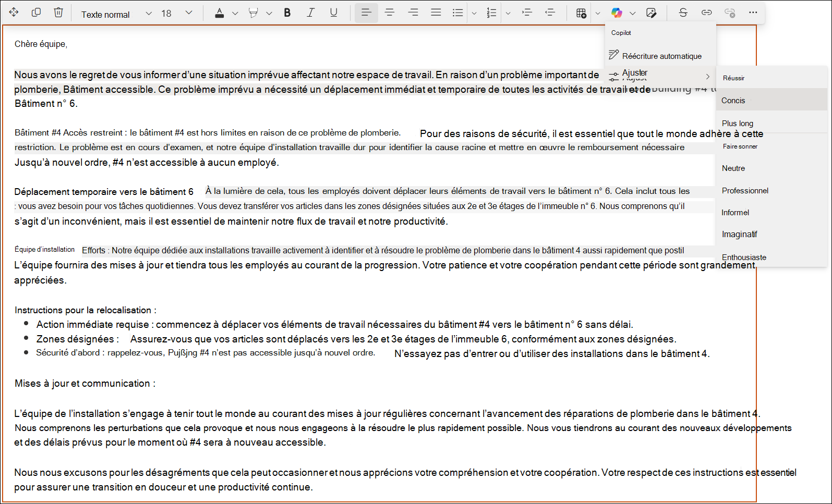Click the rewrite edit icon

pos(651,13)
